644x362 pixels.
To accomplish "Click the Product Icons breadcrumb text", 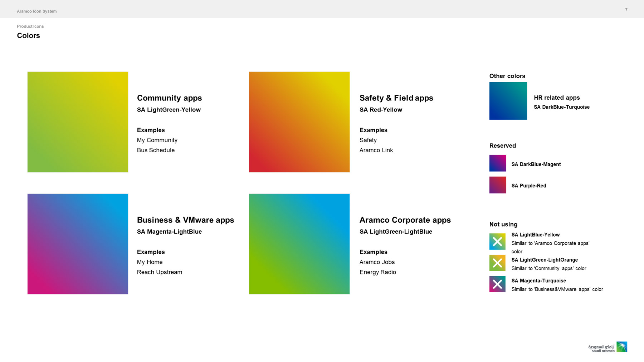I will click(30, 26).
